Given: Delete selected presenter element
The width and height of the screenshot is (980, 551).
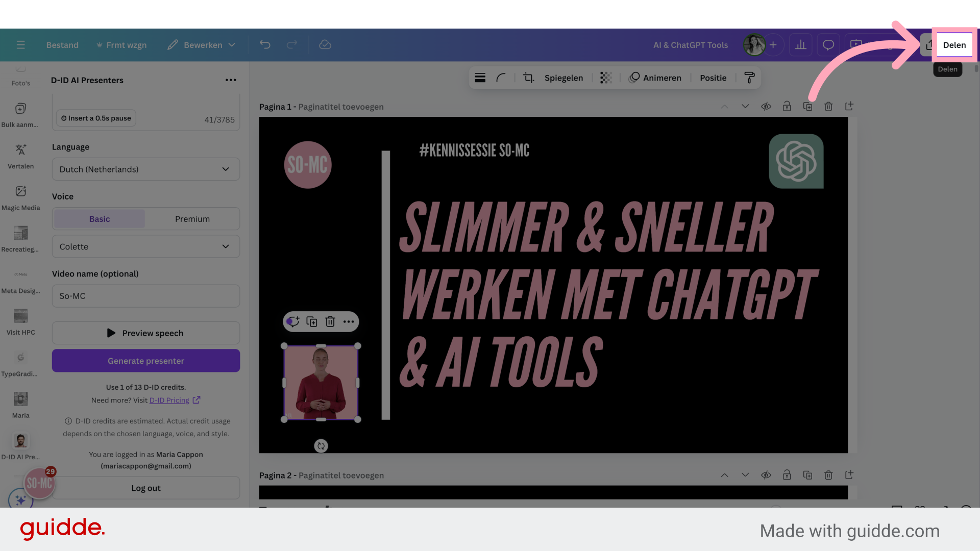Looking at the screenshot, I should point(330,321).
